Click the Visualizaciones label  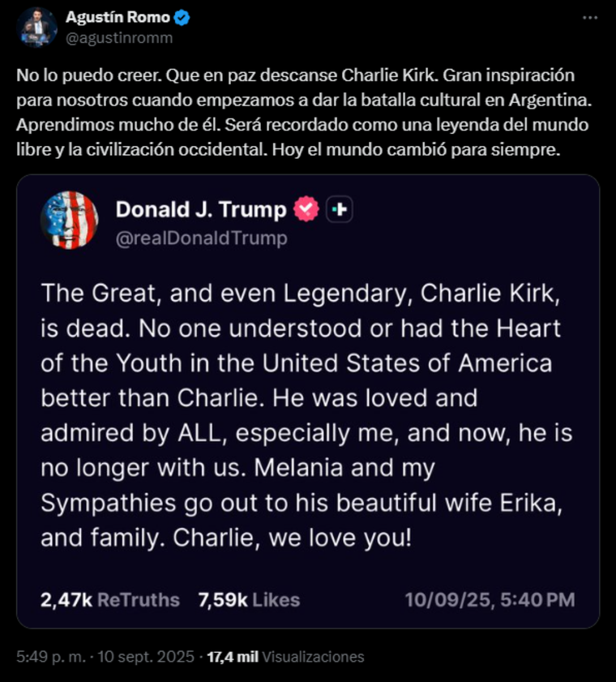pos(314,657)
